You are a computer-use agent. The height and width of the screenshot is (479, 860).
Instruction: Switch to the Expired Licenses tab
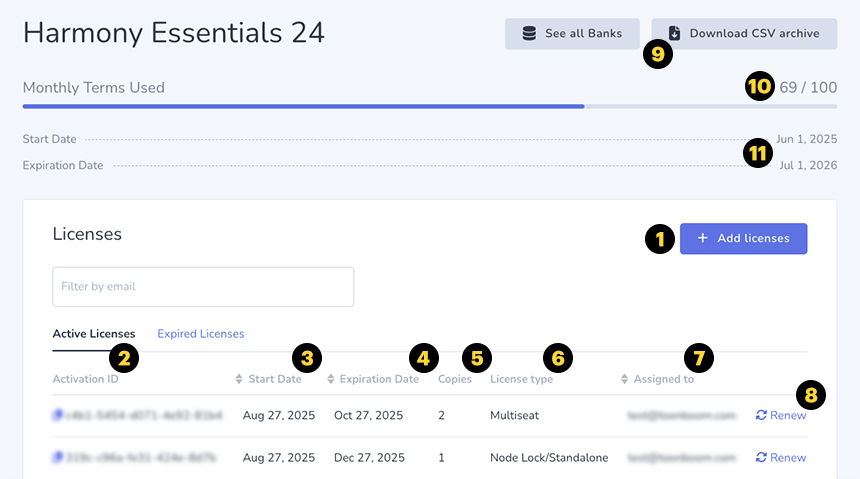pos(200,334)
